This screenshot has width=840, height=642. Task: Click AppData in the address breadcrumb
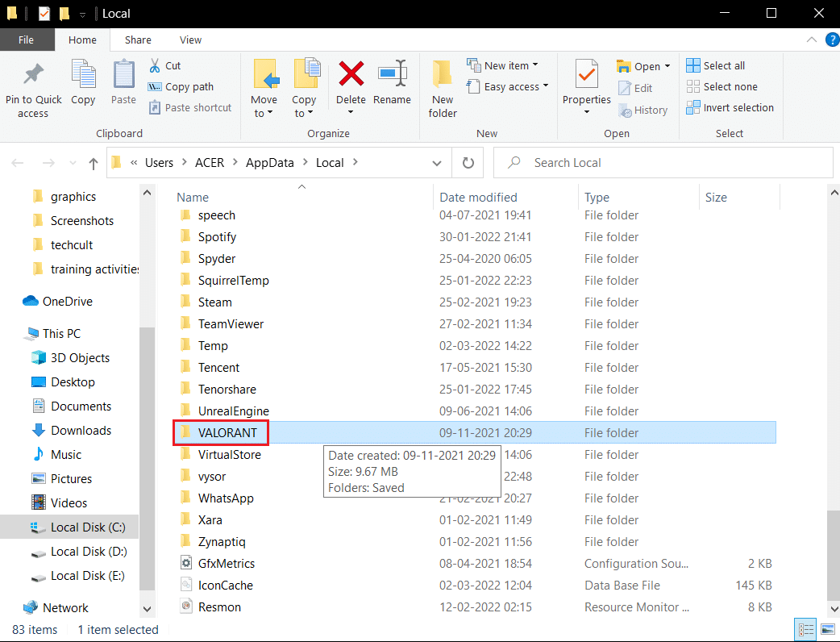pyautogui.click(x=270, y=163)
